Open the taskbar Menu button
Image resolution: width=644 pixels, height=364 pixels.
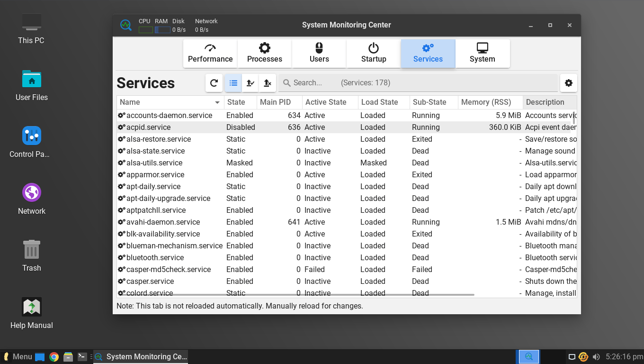[18, 357]
